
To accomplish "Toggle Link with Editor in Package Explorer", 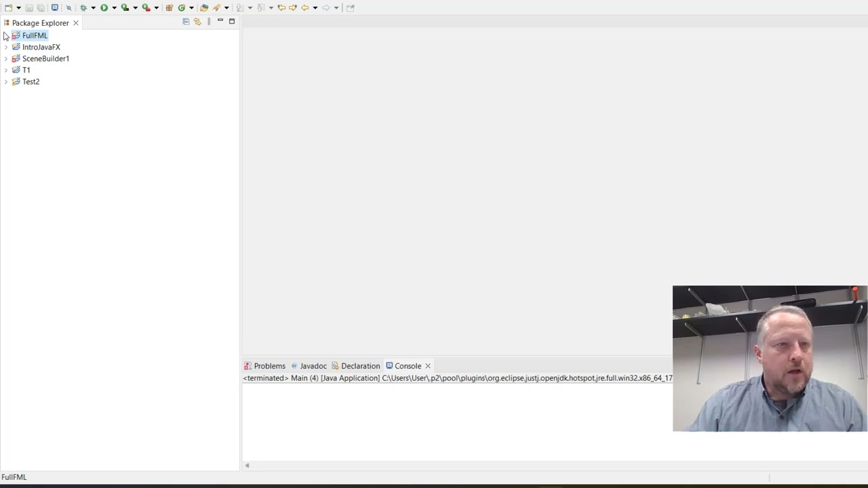I will [197, 22].
